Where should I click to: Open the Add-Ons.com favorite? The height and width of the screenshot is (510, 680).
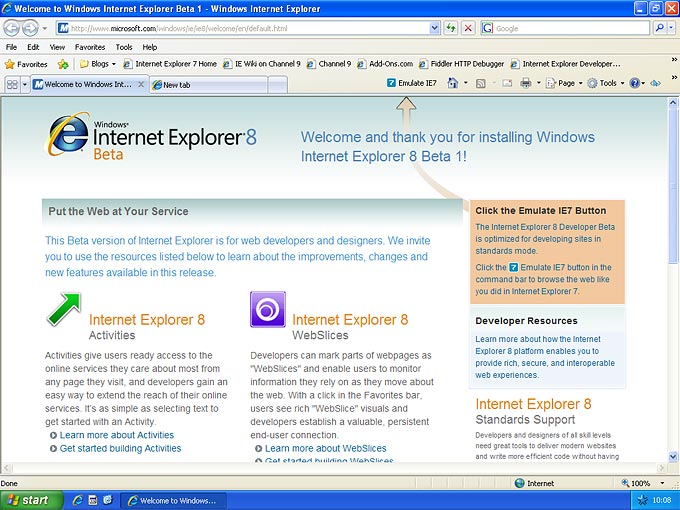(385, 64)
